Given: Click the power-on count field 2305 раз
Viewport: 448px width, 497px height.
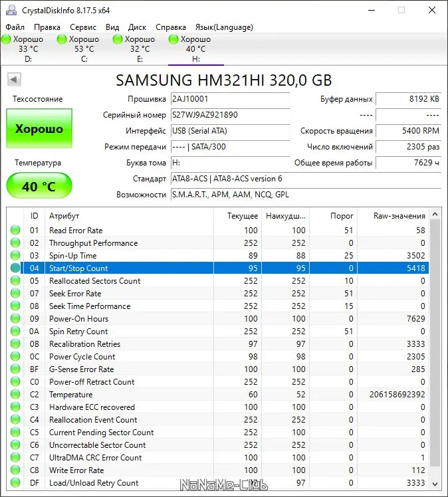Looking at the screenshot, I should [408, 147].
